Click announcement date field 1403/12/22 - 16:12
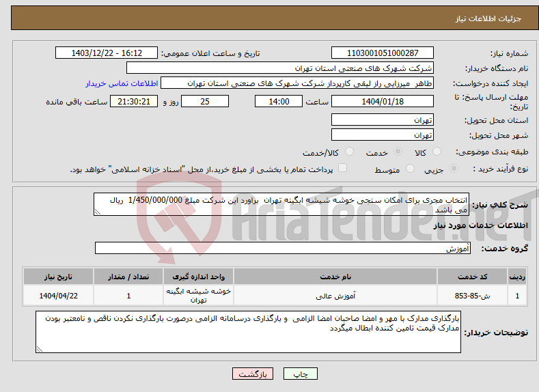This screenshot has width=539, height=392. [107, 53]
